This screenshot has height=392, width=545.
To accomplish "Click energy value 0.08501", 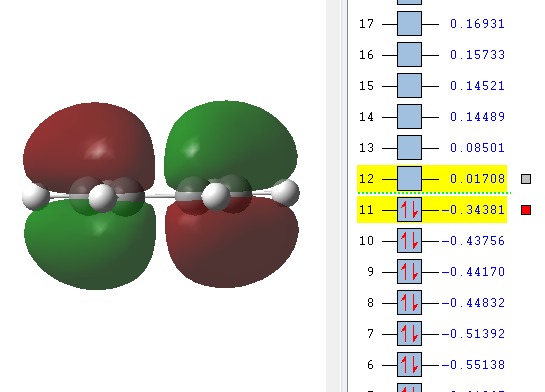I will pos(477,147).
